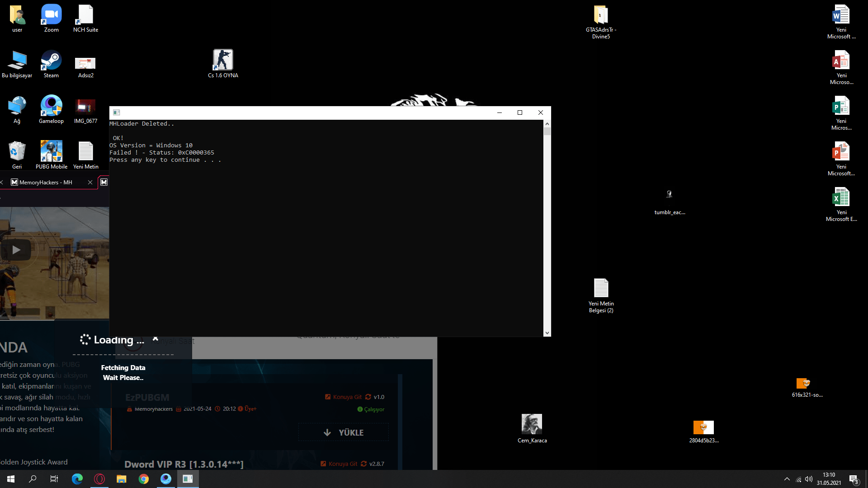Open the user folder desktop icon
Image resolution: width=868 pixels, height=488 pixels.
point(17,19)
